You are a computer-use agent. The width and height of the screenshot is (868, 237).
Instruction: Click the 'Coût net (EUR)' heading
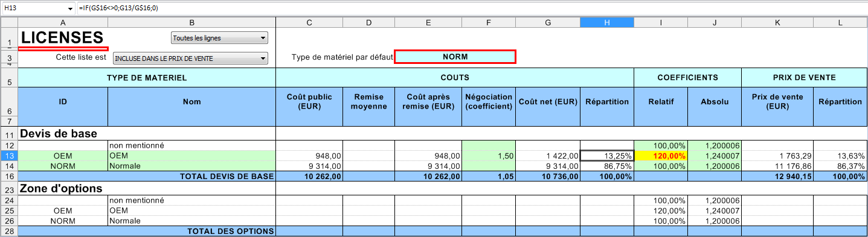click(547, 102)
